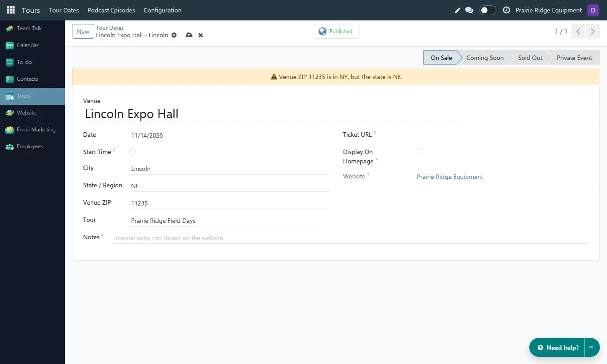
Task: Open the Prairie Ridge Equipment company switcher
Action: [548, 10]
